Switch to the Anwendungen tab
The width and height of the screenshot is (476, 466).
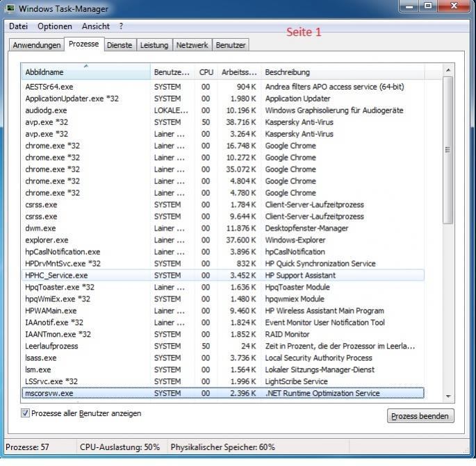tap(36, 45)
